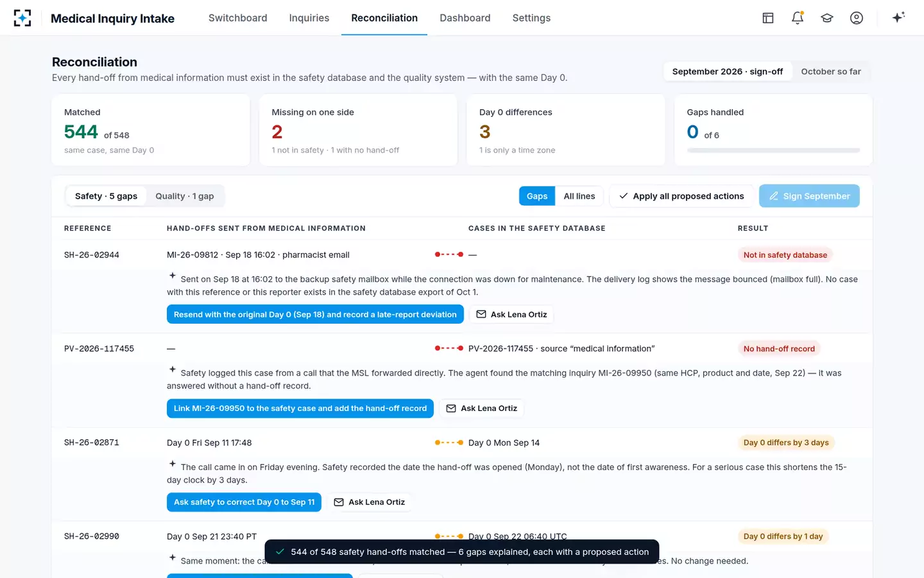Click reference SH-26-02871

(x=92, y=442)
